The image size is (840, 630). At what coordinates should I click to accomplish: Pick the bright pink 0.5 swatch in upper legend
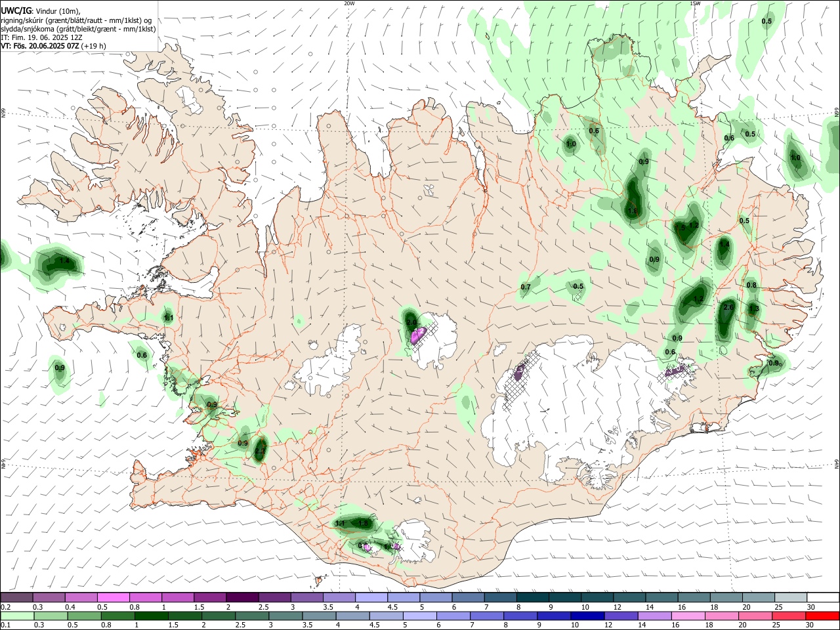(113, 598)
